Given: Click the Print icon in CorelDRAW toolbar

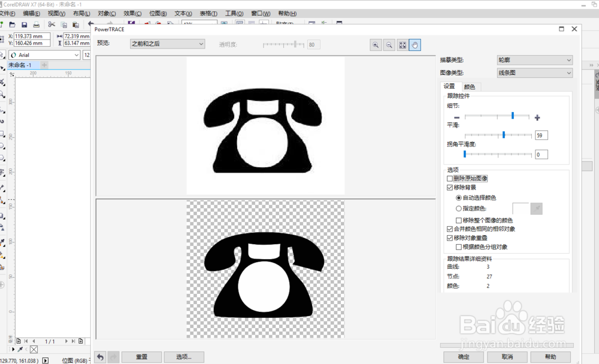Looking at the screenshot, I should pos(37,25).
